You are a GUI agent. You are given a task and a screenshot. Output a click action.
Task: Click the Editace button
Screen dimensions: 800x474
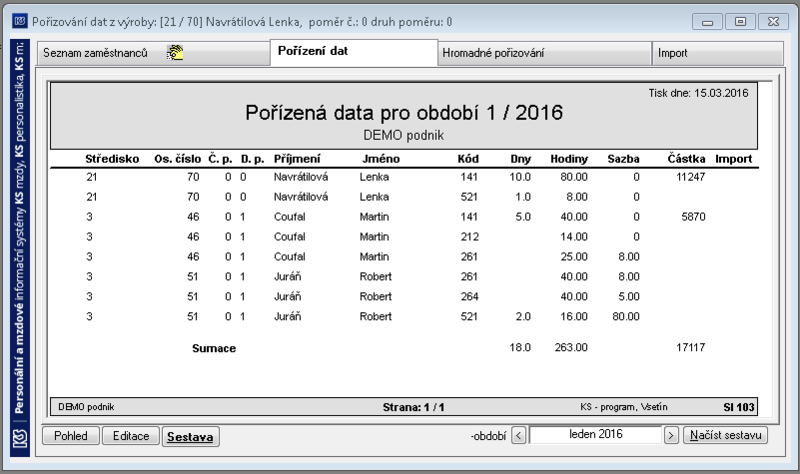(x=131, y=436)
